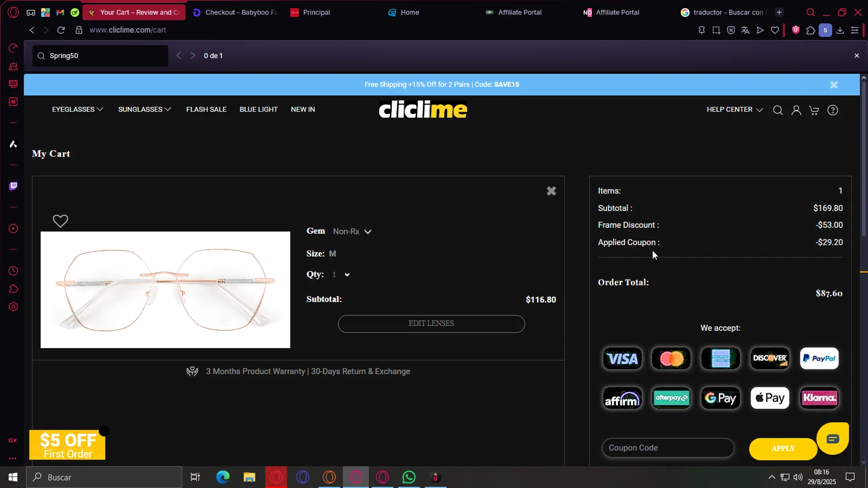The width and height of the screenshot is (868, 488).
Task: Go to Blue Light section
Action: (x=259, y=109)
